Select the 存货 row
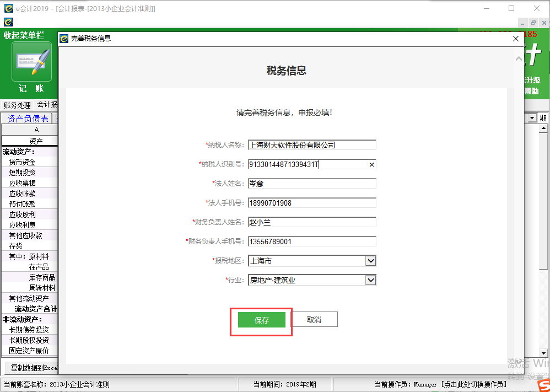Image resolution: width=550 pixels, height=392 pixels. 30,246
